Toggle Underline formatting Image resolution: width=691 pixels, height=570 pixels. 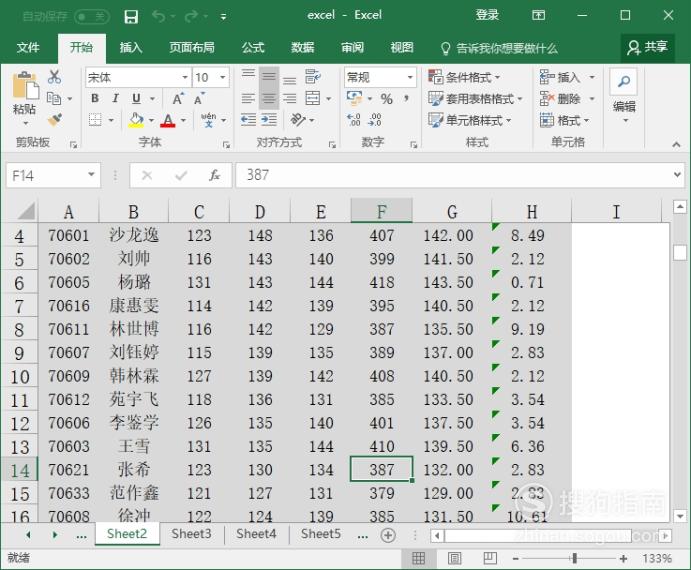[137, 98]
